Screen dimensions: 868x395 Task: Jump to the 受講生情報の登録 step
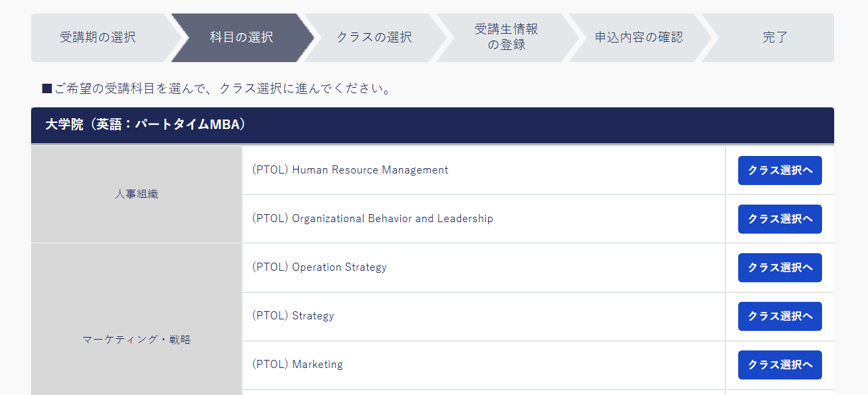click(506, 38)
